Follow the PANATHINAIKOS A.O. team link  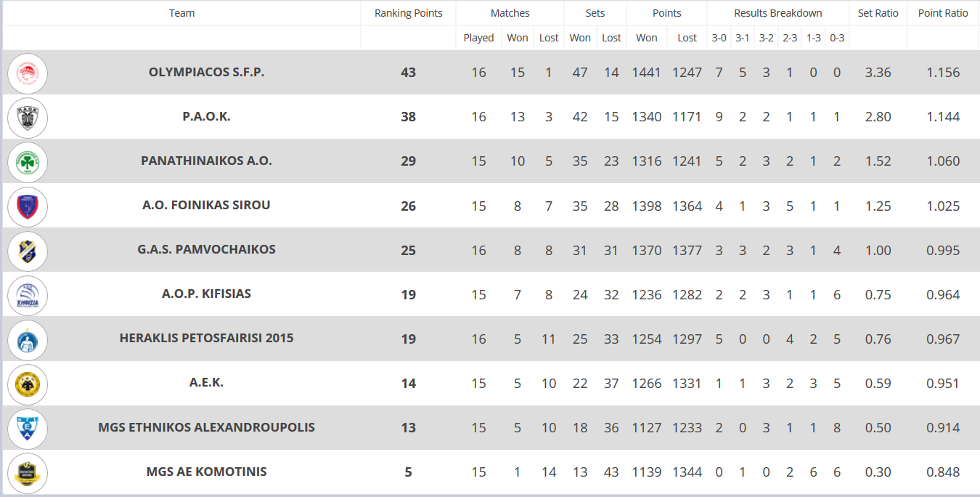[207, 161]
